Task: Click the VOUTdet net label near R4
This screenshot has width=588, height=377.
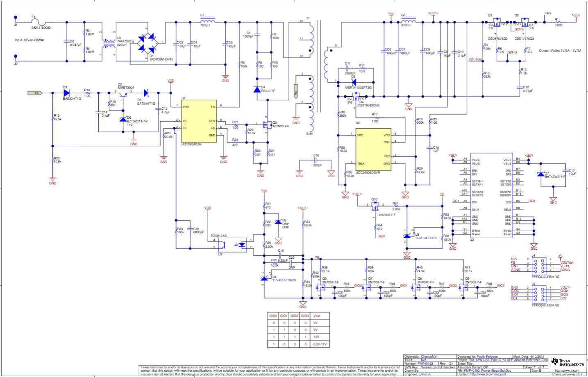Action: click(x=475, y=60)
